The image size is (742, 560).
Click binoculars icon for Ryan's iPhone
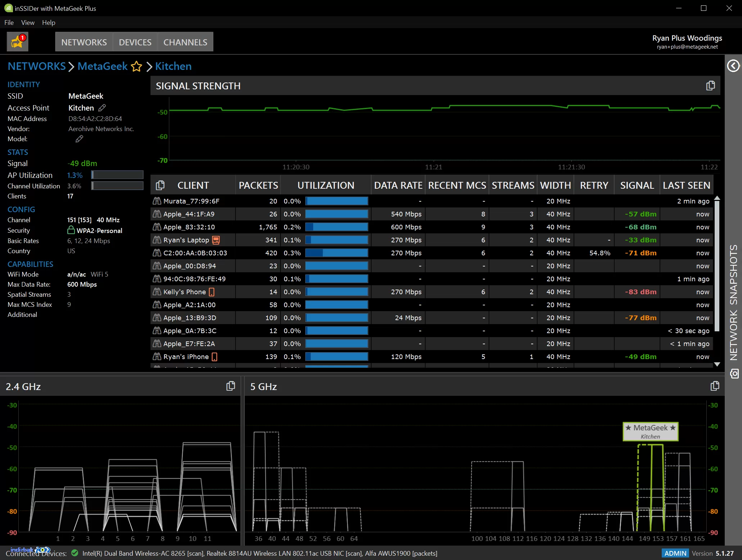[157, 357]
